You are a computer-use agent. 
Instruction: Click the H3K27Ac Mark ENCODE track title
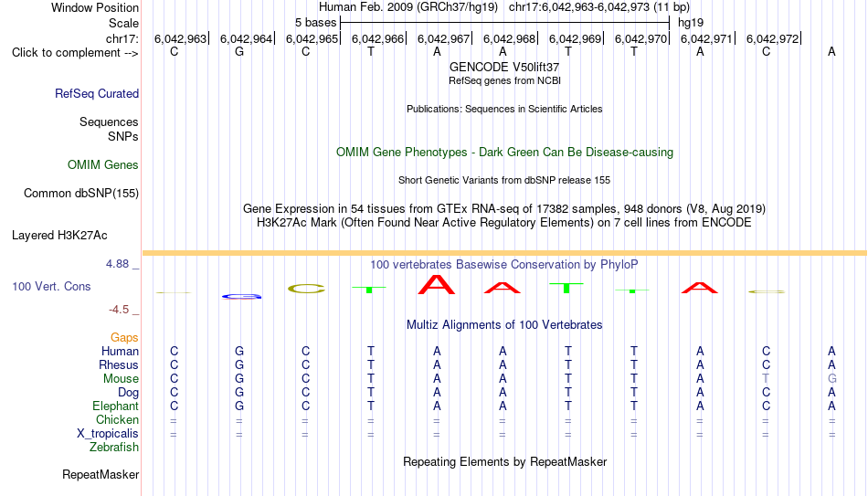504,223
